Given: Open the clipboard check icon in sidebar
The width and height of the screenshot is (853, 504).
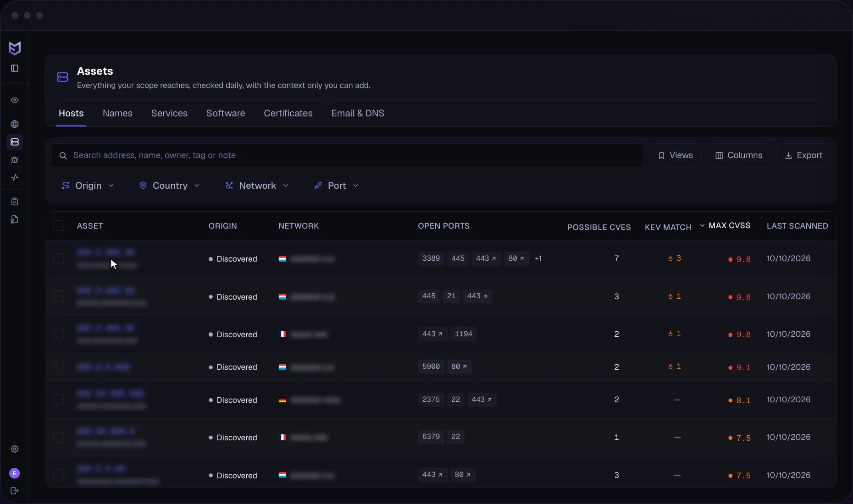Looking at the screenshot, I should tap(15, 202).
